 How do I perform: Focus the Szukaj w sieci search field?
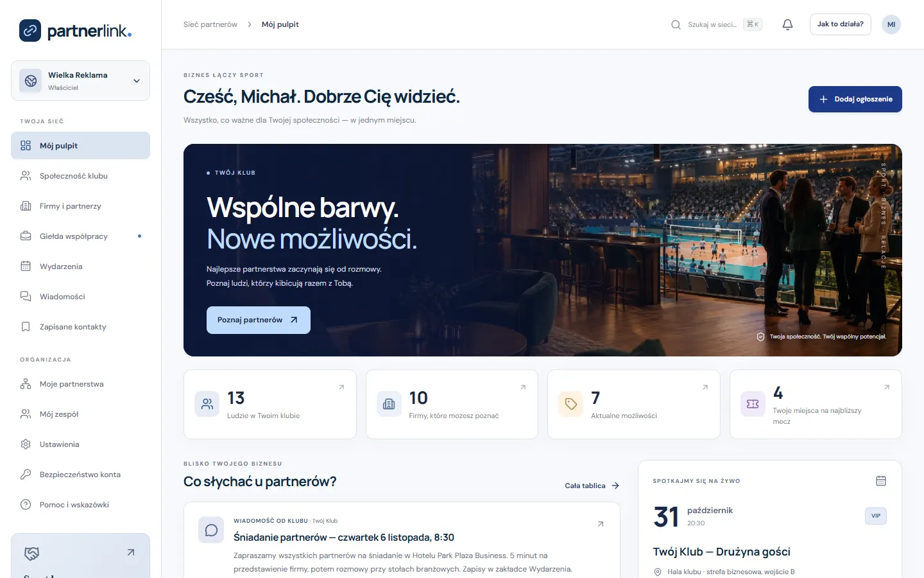tap(717, 24)
